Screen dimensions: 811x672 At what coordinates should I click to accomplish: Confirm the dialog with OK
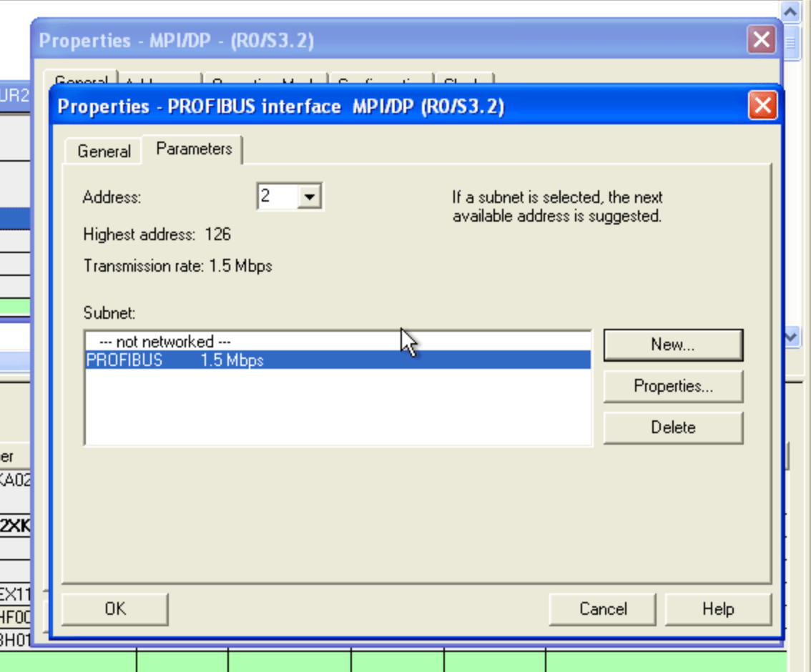[115, 609]
